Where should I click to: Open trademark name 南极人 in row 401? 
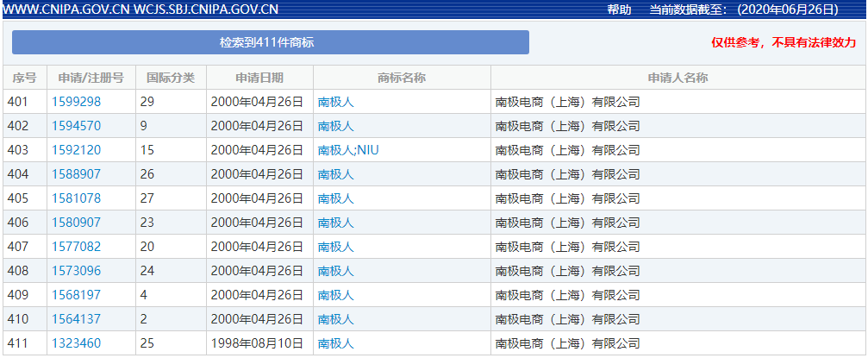point(336,102)
